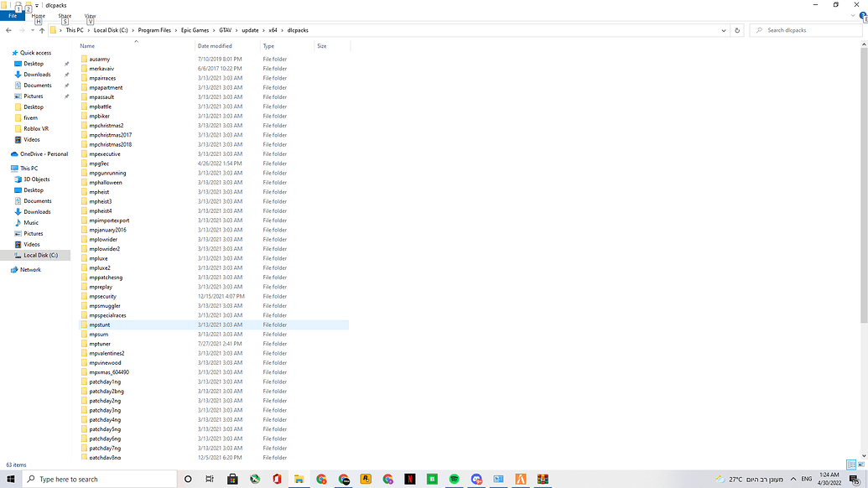Open Google Chrome from the taskbar
Viewport: 868px width, 488px height.
[322, 479]
